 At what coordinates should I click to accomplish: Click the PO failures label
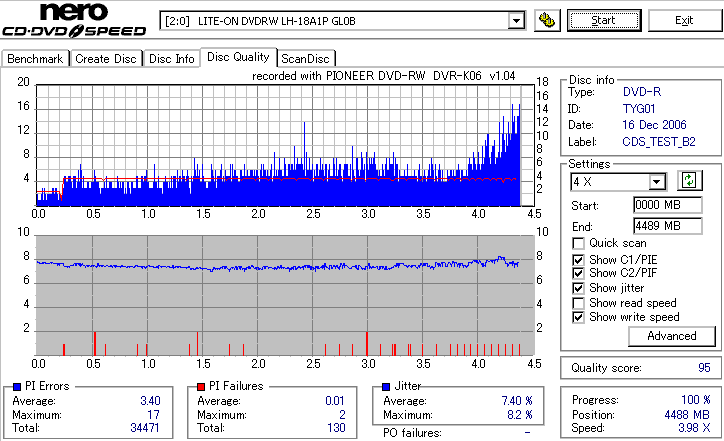[x=412, y=433]
